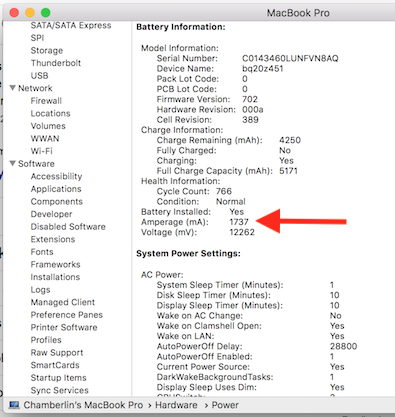Image resolution: width=395 pixels, height=417 pixels.
Task: Open Logs under Software
Action: pos(40,290)
